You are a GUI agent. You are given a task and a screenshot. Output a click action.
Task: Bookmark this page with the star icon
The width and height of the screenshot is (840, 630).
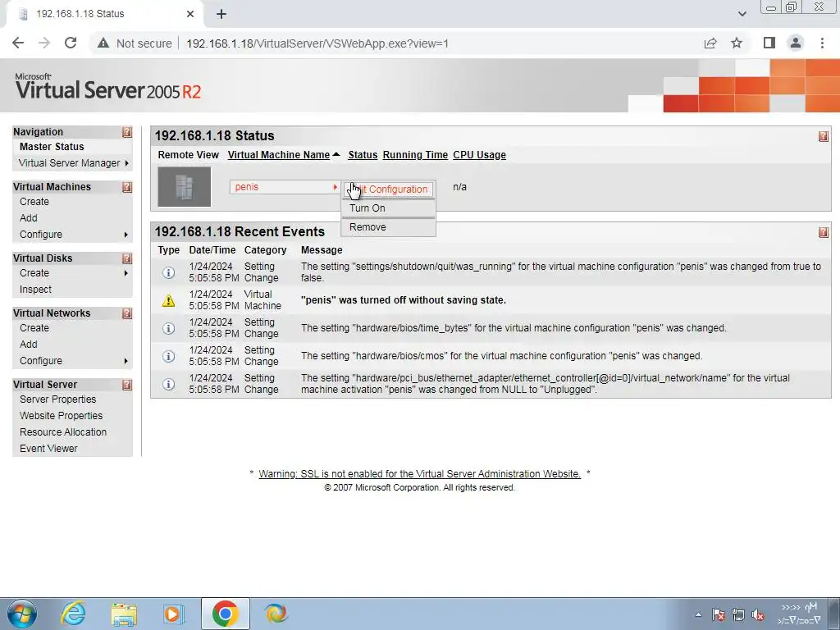pyautogui.click(x=737, y=43)
